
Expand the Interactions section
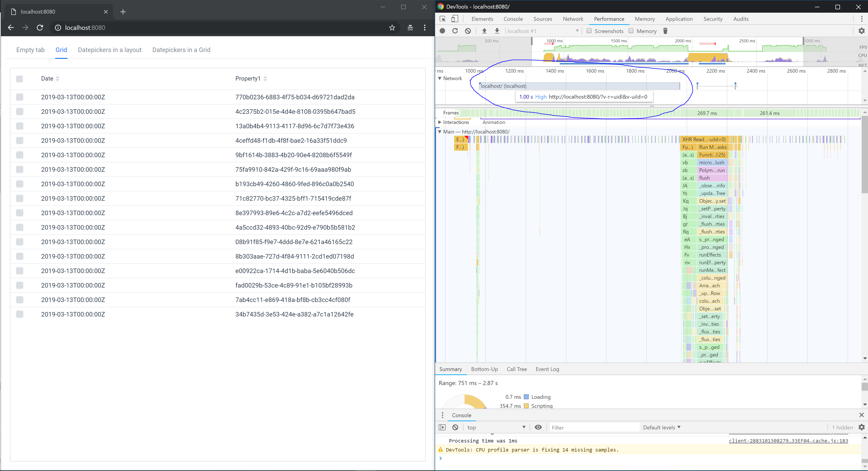pyautogui.click(x=440, y=122)
